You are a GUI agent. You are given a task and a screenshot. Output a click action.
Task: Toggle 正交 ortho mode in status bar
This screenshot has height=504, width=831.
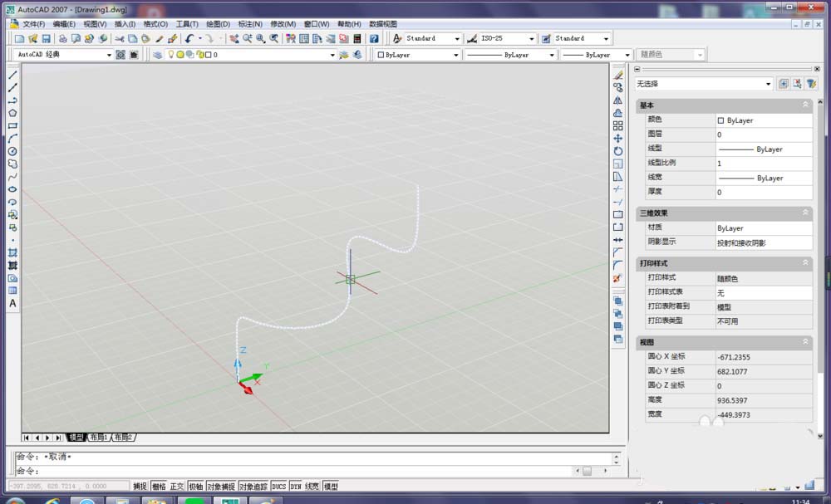[177, 487]
